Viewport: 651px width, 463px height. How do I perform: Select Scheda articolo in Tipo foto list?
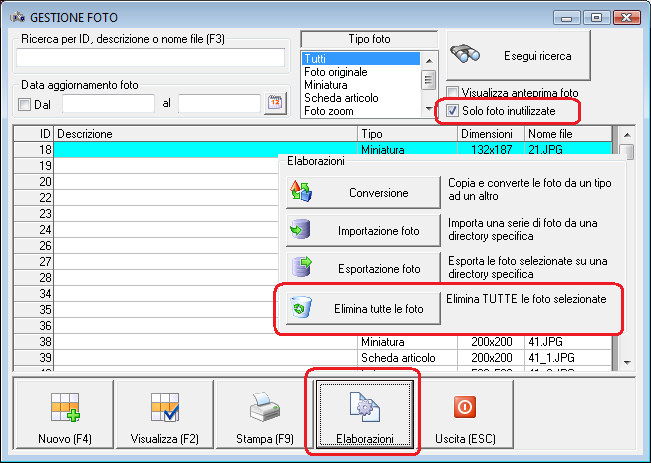pos(361,98)
